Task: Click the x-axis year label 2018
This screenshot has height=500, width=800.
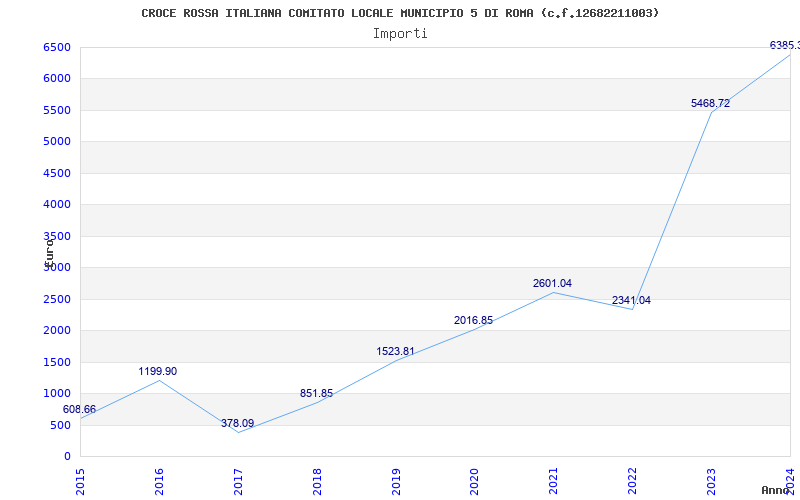Action: [x=317, y=481]
